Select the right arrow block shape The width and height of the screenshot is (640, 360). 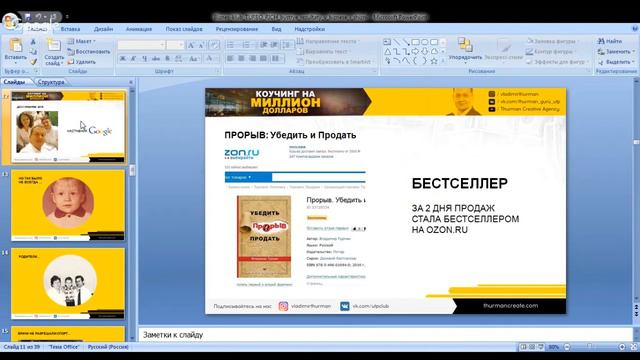[x=416, y=52]
